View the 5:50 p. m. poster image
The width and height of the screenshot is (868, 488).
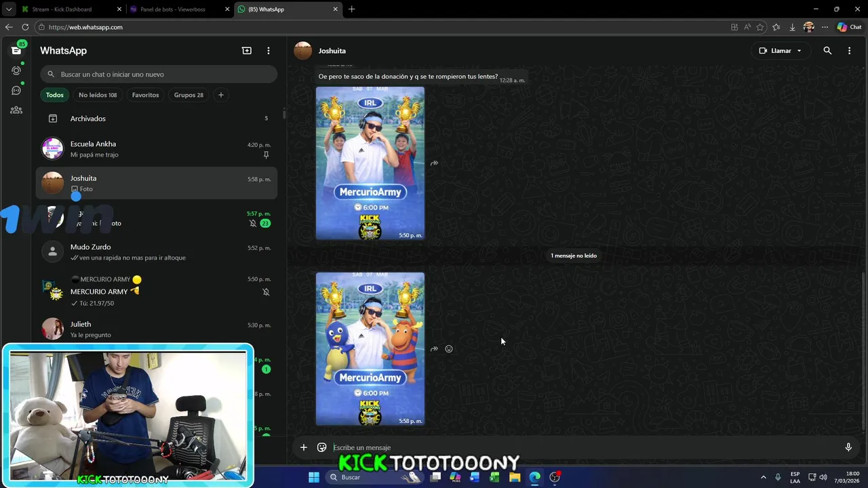coord(370,163)
